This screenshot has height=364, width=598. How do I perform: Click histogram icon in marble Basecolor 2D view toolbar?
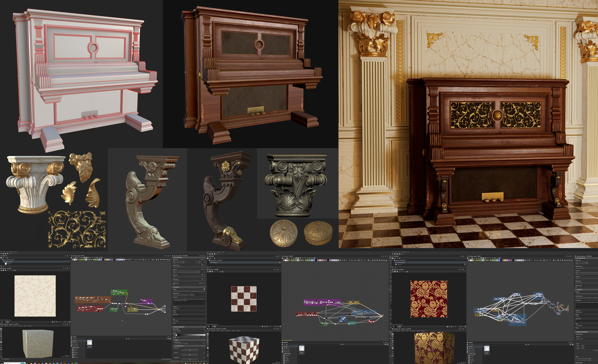click(x=15, y=270)
